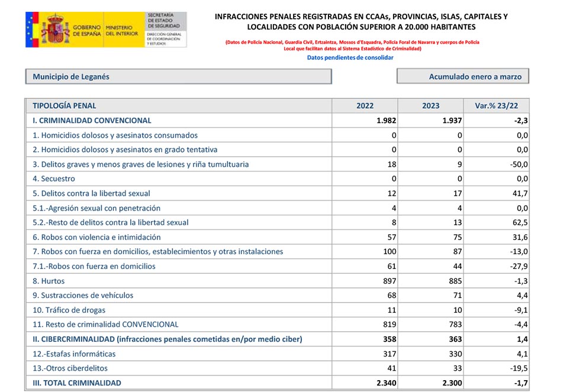Screen dimensions: 586x392
Task: Click the 8. Hurtos row label
Action: [x=49, y=281]
